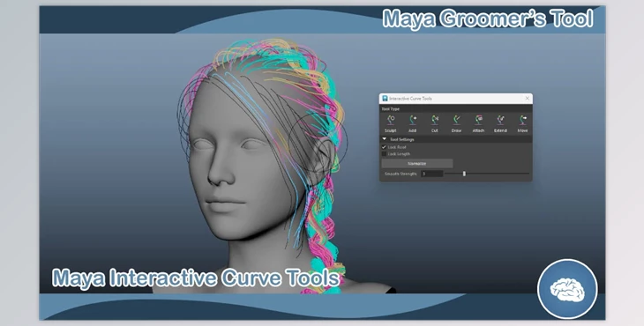Click the 'Maya Interactive Curve Tools' caption
Viewport: 644px width, 326px height.
(196, 278)
